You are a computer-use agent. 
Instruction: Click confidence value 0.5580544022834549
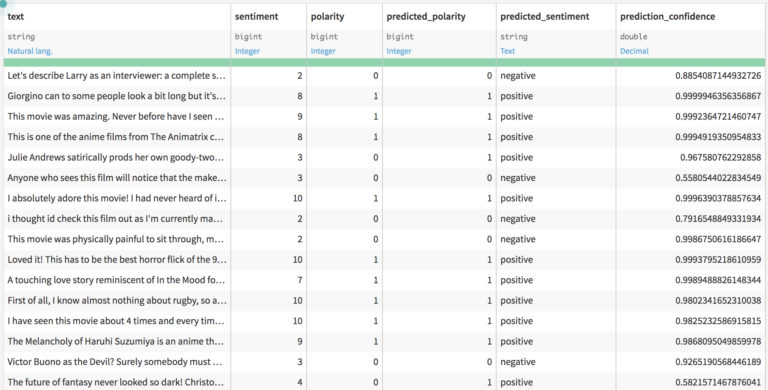[718, 178]
